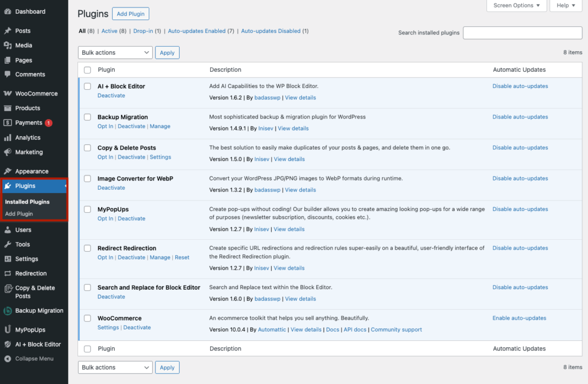Select the Appearance paintbrush icon
Image resolution: width=588 pixels, height=384 pixels.
click(7, 171)
